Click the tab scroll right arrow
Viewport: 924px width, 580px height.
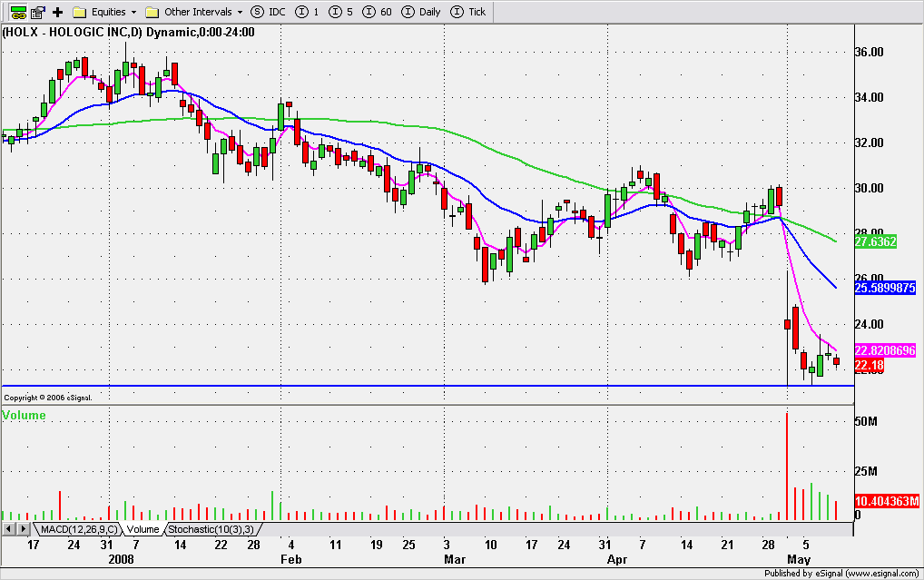click(x=23, y=529)
